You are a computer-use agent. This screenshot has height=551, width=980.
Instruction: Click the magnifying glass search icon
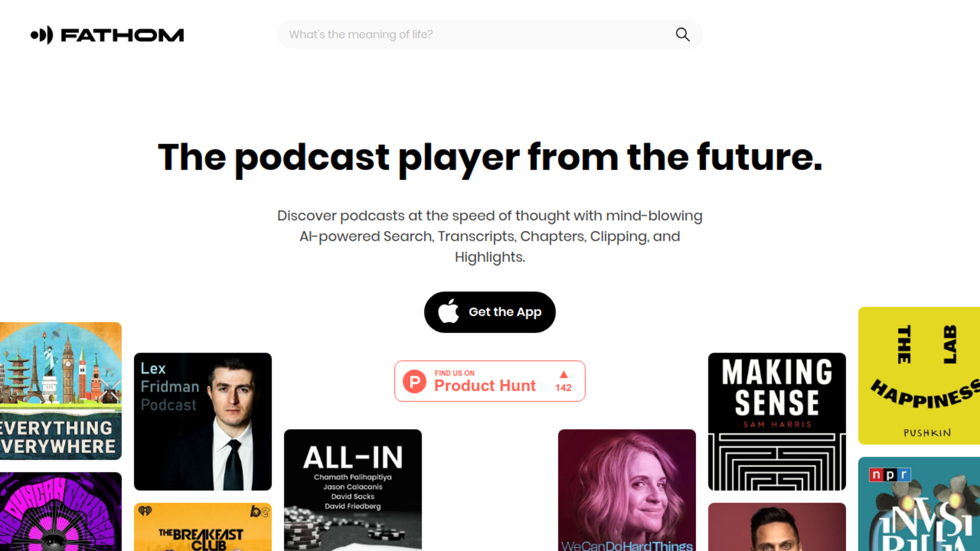[682, 35]
